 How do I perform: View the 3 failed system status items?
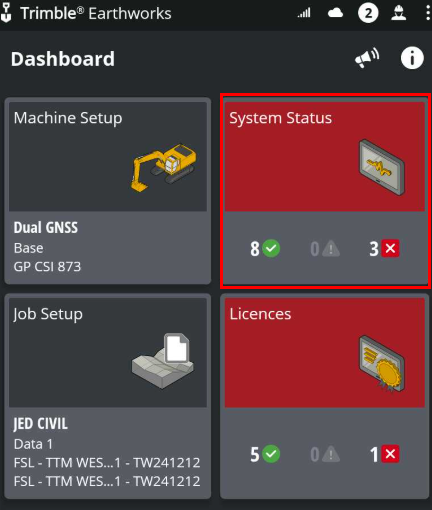(384, 248)
